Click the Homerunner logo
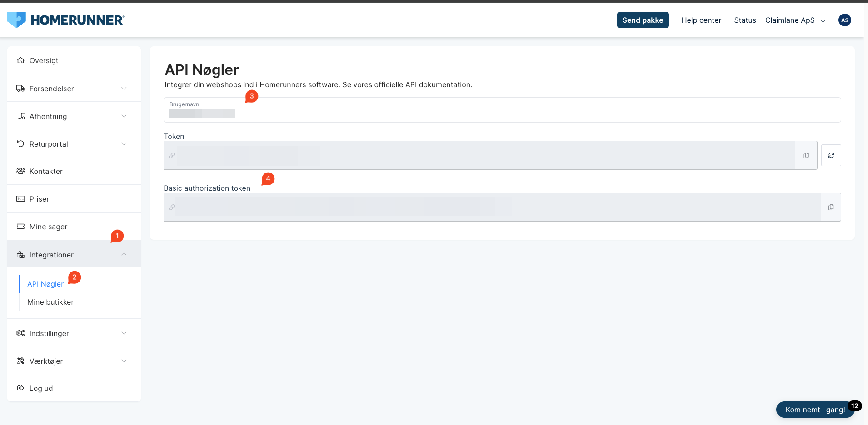 click(66, 20)
